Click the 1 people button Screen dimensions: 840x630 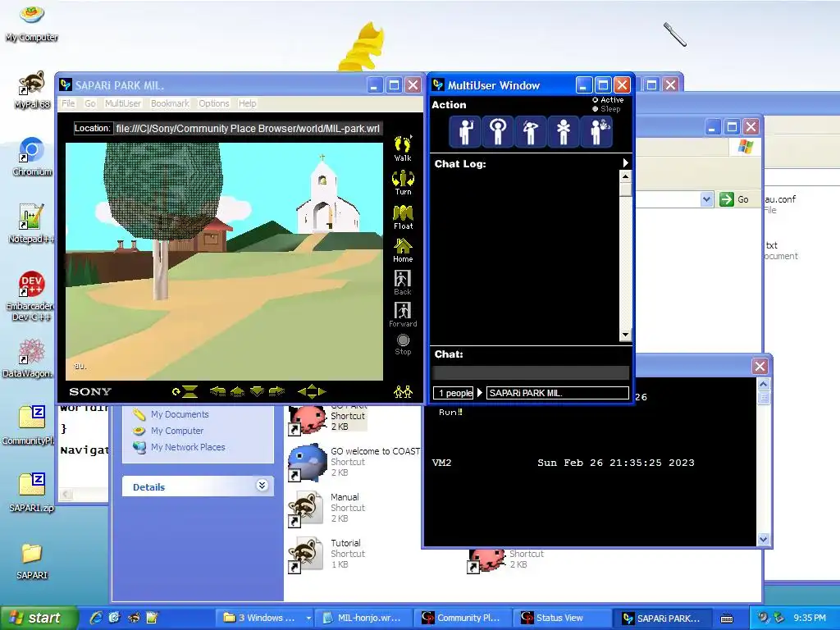click(x=453, y=393)
